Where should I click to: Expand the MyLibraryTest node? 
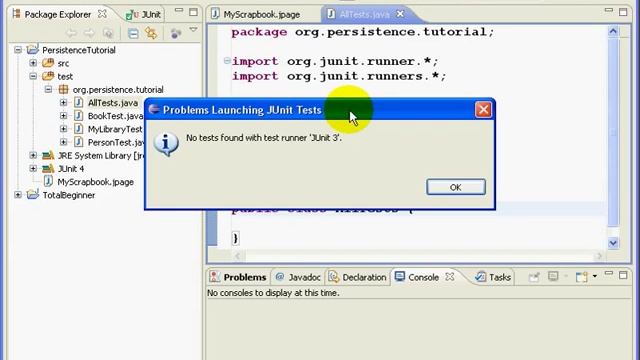point(63,129)
